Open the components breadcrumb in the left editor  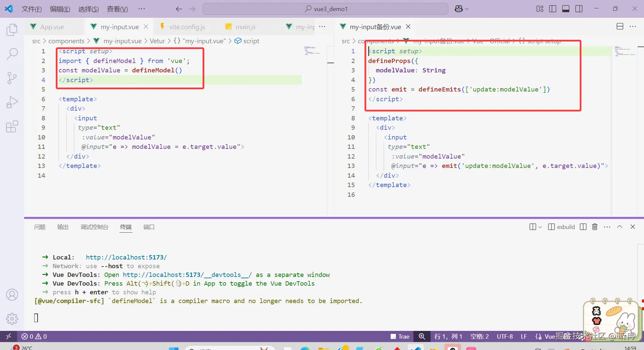(x=66, y=41)
